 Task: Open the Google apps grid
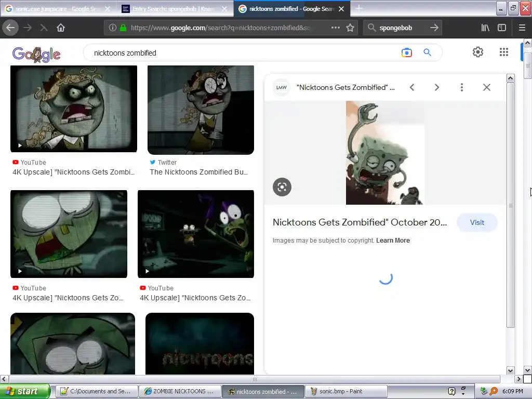pyautogui.click(x=504, y=52)
